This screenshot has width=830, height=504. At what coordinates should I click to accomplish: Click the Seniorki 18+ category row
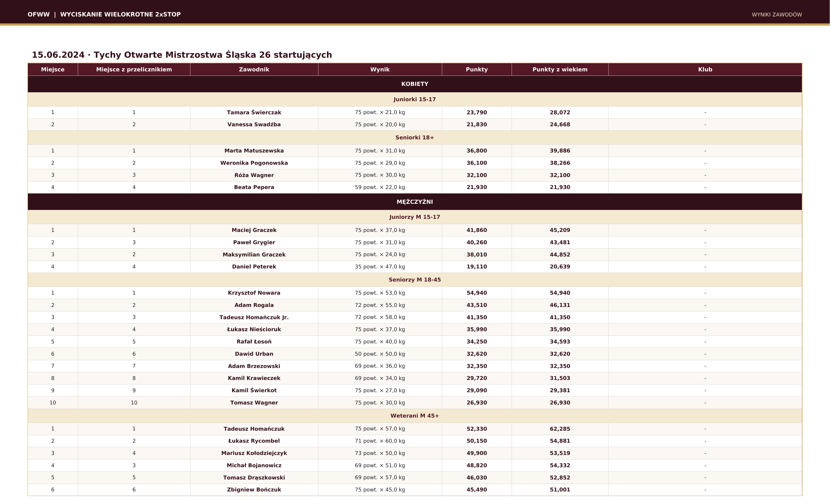tap(415, 137)
